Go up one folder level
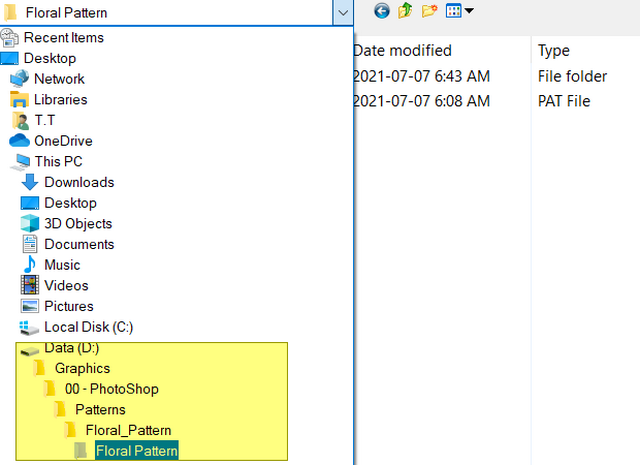Viewport: 640px width, 465px height. [x=405, y=11]
